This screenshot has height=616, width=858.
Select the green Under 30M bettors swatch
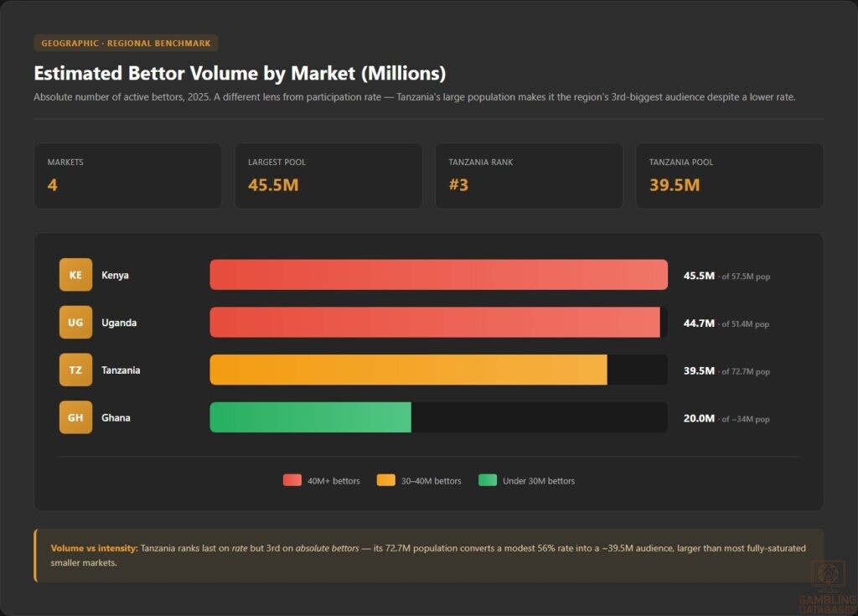coord(488,480)
